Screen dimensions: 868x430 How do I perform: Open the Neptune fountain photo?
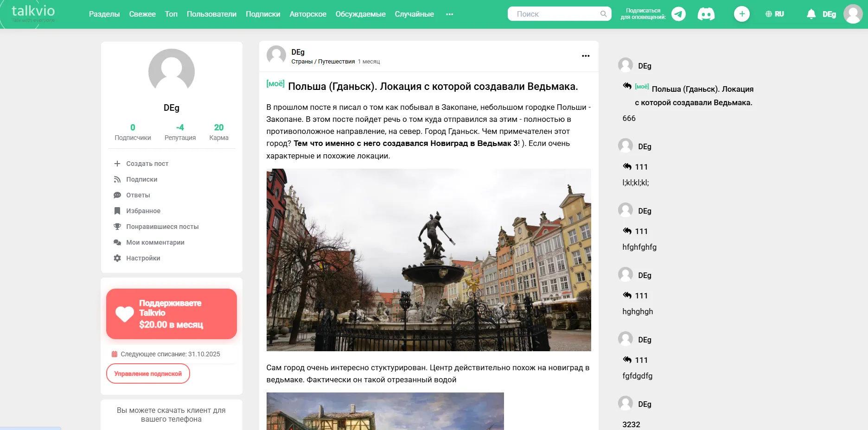[428, 259]
